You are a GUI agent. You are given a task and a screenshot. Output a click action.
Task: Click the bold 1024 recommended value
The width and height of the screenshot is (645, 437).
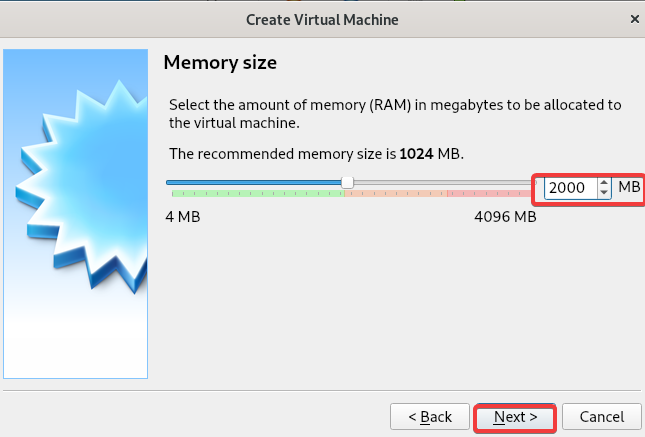[416, 154]
